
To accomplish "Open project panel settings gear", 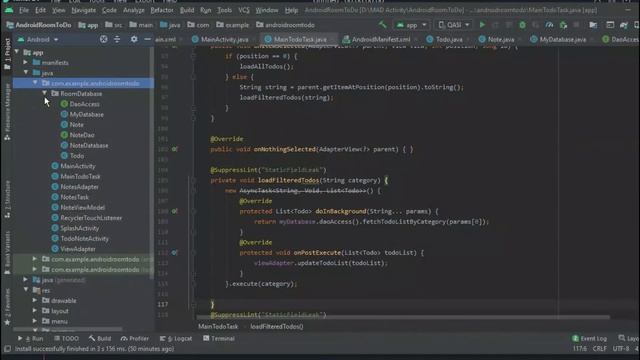I will [x=134, y=39].
